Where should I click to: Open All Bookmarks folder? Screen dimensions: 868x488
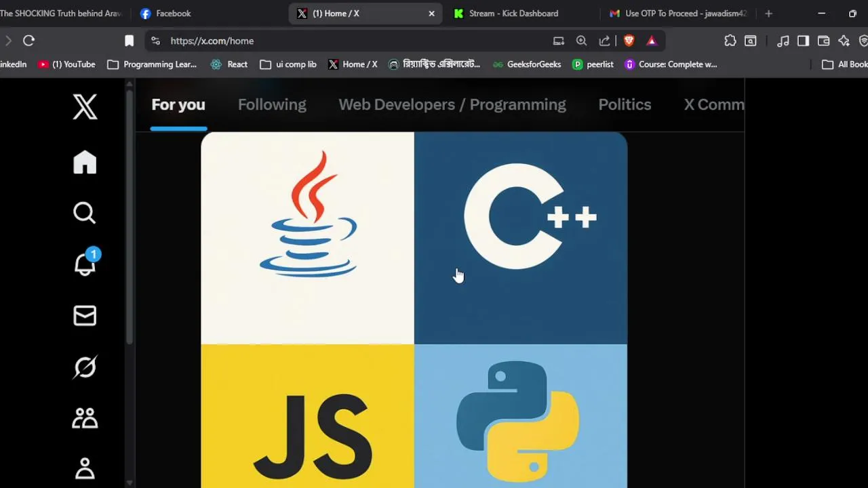tap(844, 64)
